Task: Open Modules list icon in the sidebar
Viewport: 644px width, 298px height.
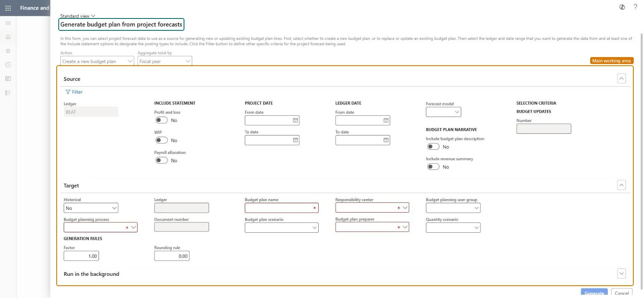Action: (8, 93)
